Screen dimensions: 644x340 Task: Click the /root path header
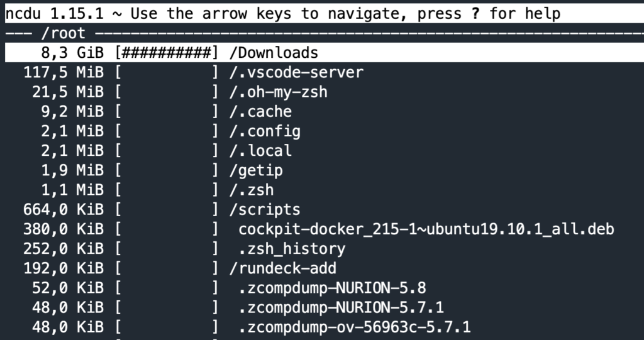63,33
